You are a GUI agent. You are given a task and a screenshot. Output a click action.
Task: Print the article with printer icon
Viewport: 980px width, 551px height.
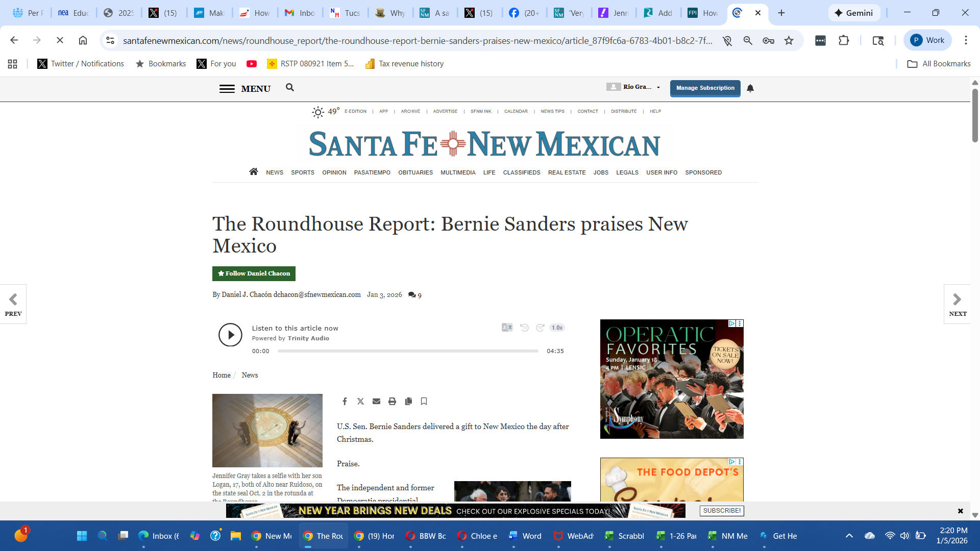coord(392,402)
